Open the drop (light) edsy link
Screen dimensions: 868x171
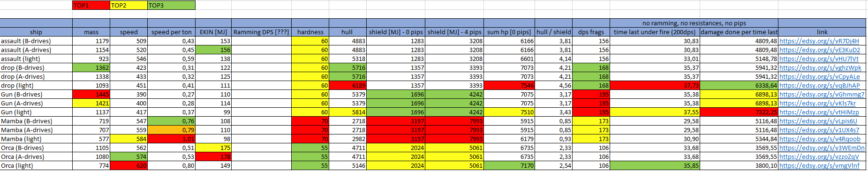pos(819,85)
